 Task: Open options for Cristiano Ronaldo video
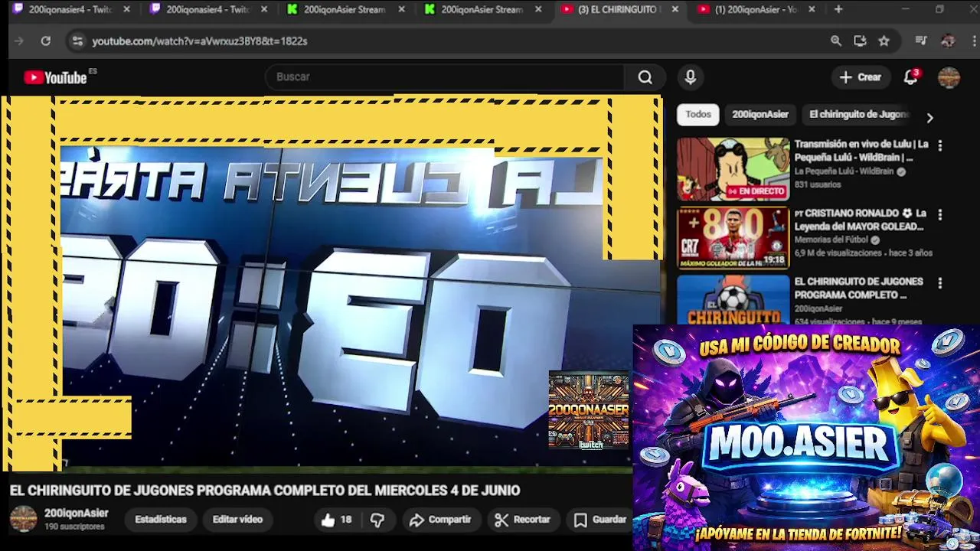click(x=939, y=214)
